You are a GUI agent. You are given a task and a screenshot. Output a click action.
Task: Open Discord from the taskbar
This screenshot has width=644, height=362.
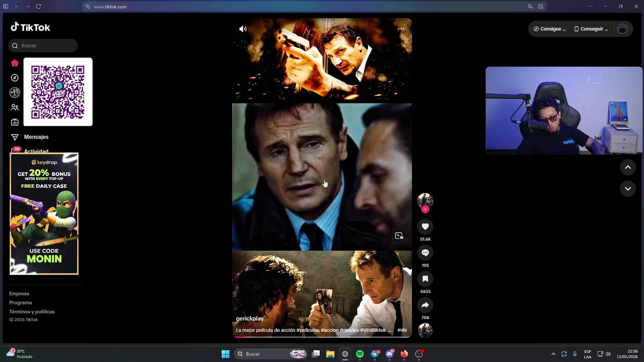click(389, 354)
